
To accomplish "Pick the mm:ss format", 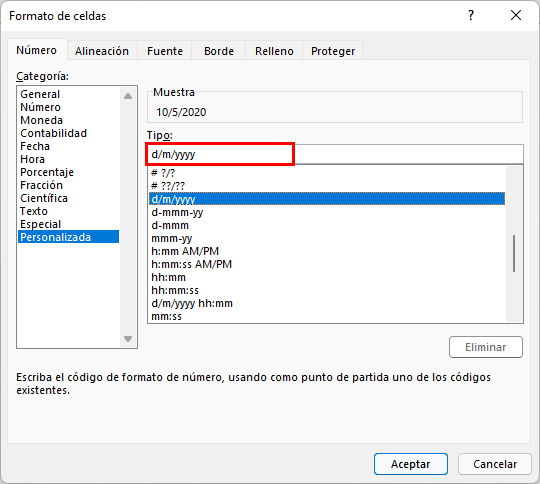I will click(x=328, y=316).
